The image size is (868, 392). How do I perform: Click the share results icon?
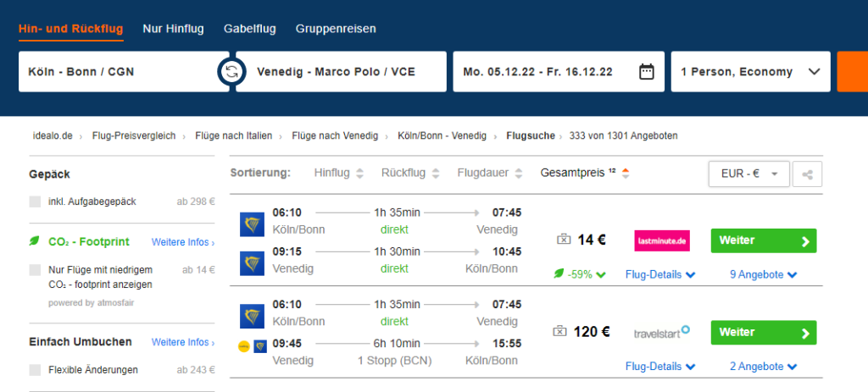(x=808, y=174)
